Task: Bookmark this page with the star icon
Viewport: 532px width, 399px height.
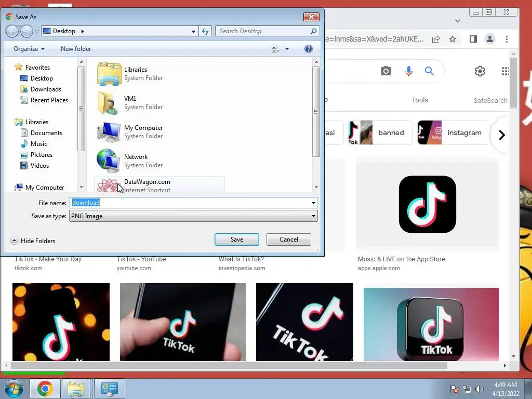Action: (x=453, y=39)
